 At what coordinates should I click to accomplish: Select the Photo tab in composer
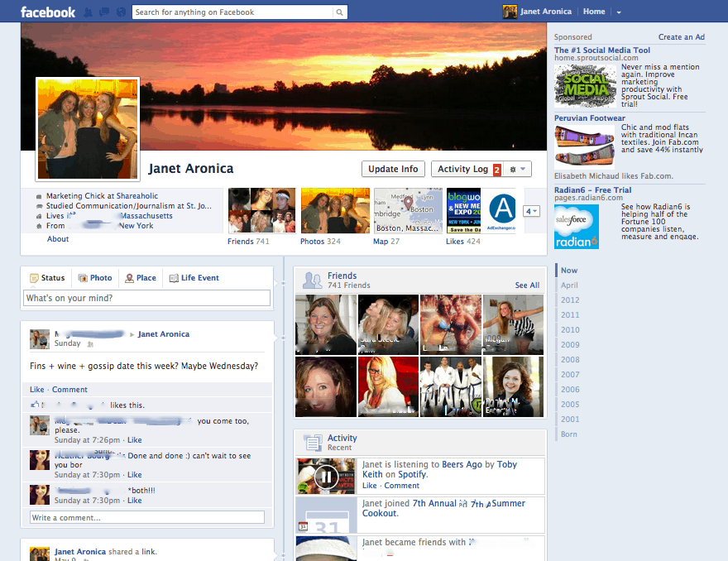(x=94, y=278)
